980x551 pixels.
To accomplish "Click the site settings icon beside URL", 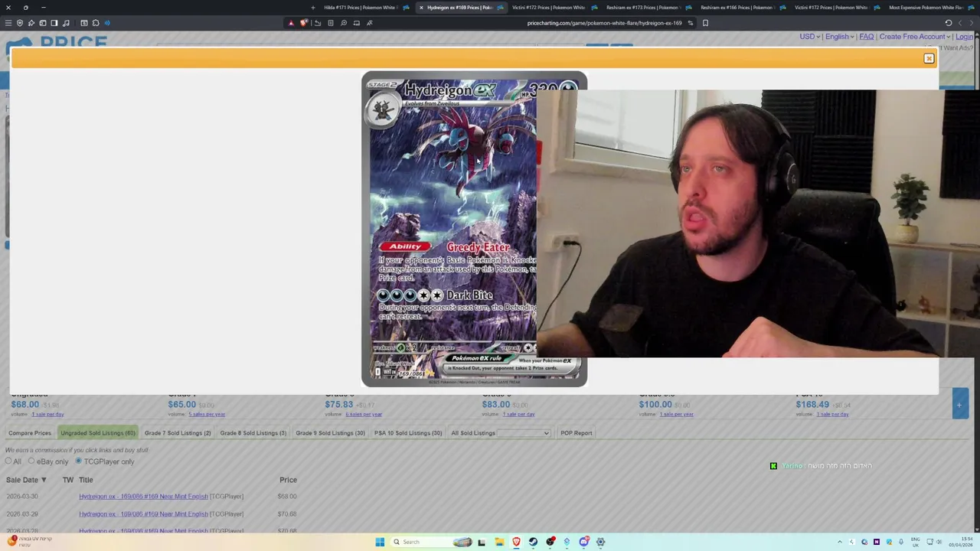I will pyautogui.click(x=691, y=23).
